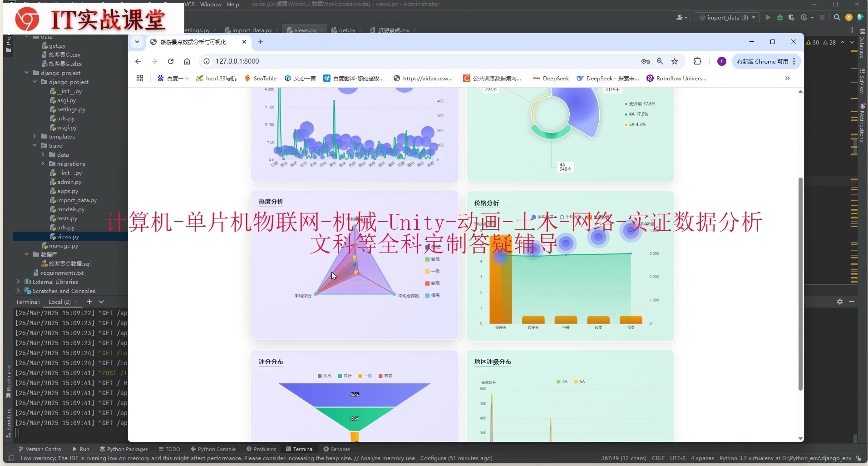Go back in Chrome history
Screen dimensions: 868x466
(x=138, y=61)
